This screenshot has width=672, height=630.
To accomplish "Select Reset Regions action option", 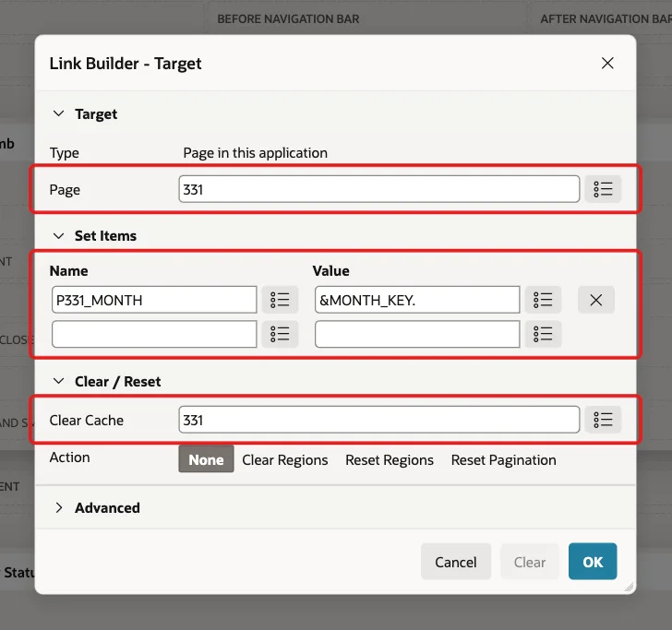I will (x=390, y=459).
